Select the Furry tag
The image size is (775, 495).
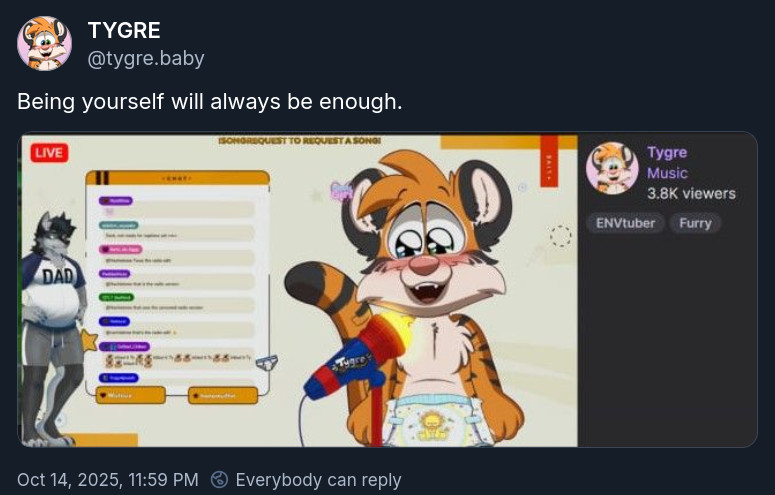pos(695,223)
